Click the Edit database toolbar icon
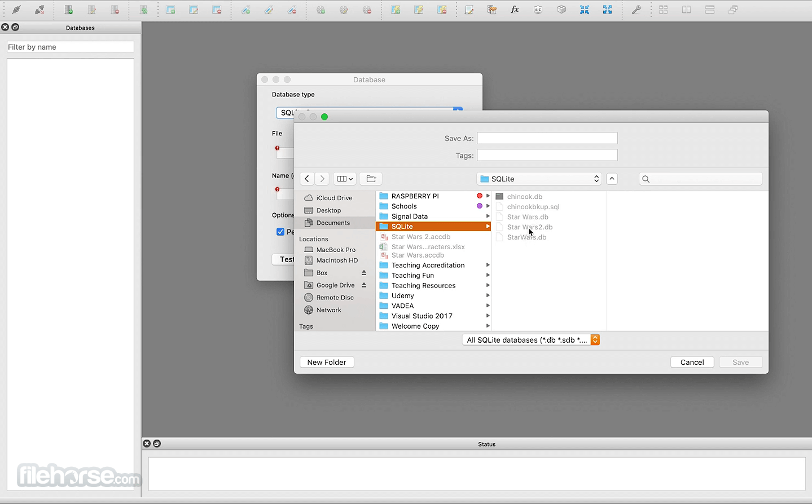Image resolution: width=812 pixels, height=504 pixels. point(92,10)
